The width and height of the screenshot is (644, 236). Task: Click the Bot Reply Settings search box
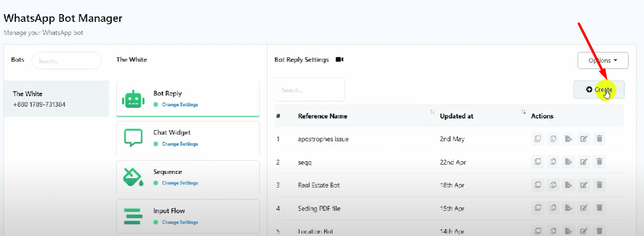click(x=309, y=90)
